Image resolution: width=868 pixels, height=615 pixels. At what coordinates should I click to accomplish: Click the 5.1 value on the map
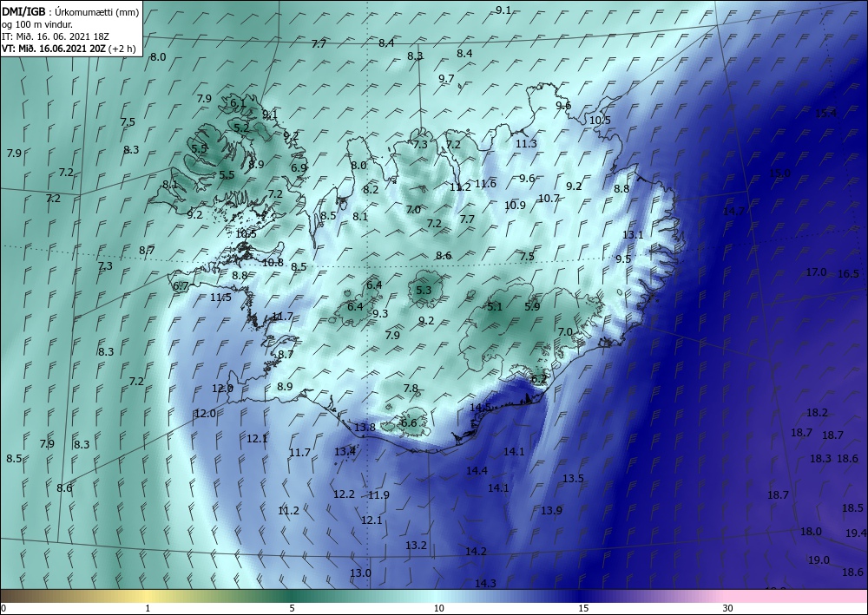[495, 306]
